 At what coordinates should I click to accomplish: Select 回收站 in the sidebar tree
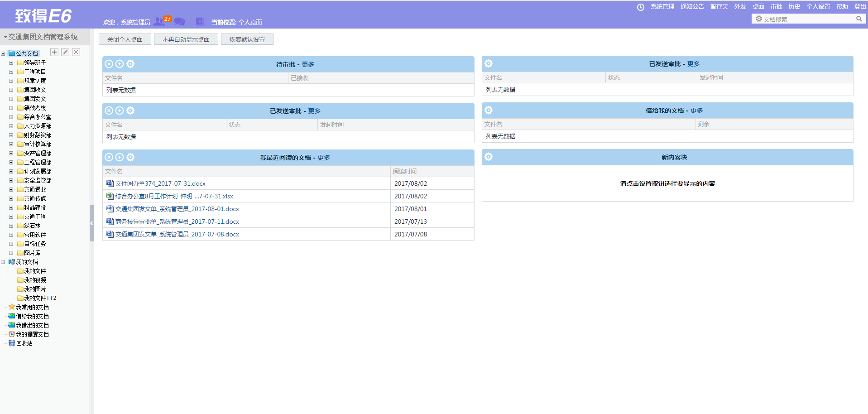[24, 343]
